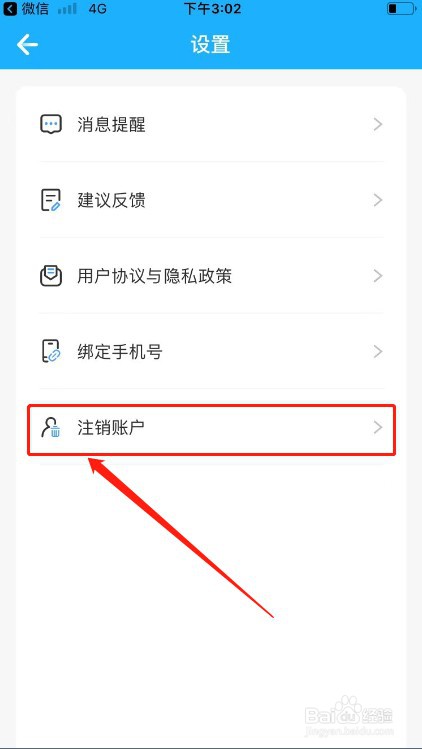
Task: Expand 用户协议与隐私政策 via its chevron
Action: (x=378, y=276)
